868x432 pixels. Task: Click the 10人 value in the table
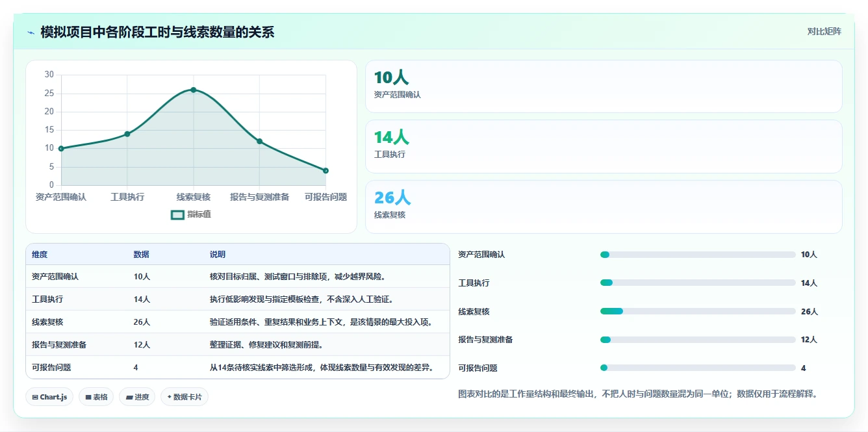point(142,277)
